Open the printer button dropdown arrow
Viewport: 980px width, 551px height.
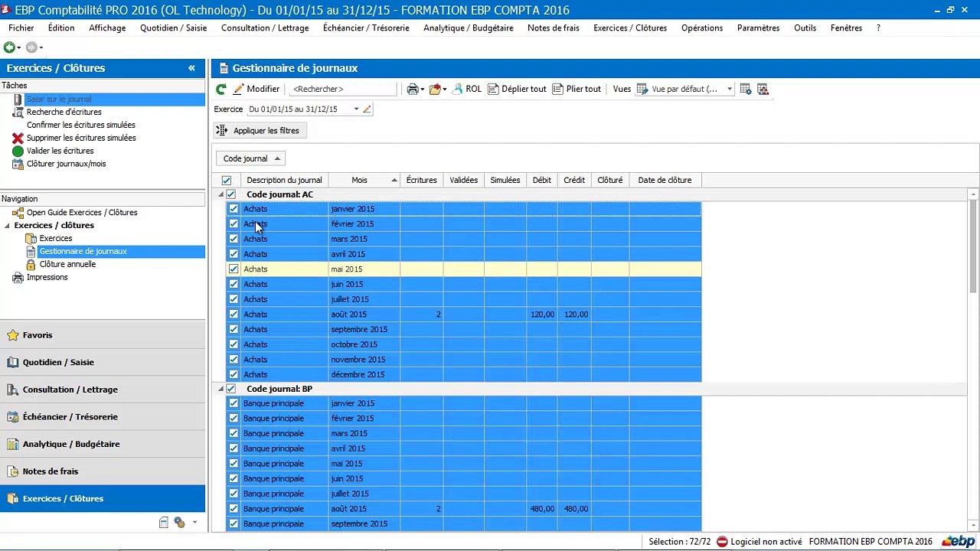click(x=422, y=90)
